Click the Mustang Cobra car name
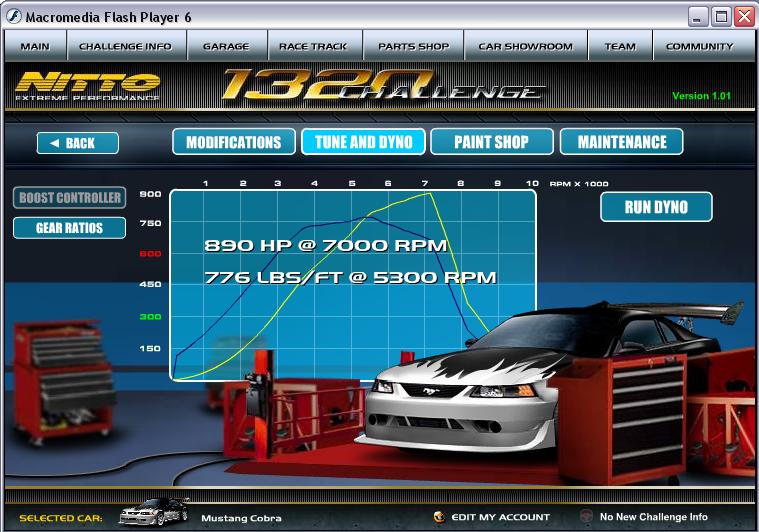 coord(242,518)
